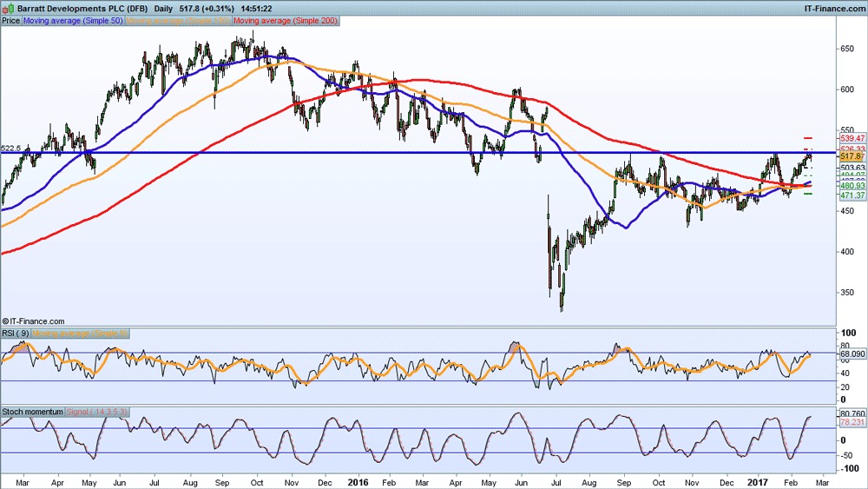Click the 350 price axis label

[x=847, y=293]
